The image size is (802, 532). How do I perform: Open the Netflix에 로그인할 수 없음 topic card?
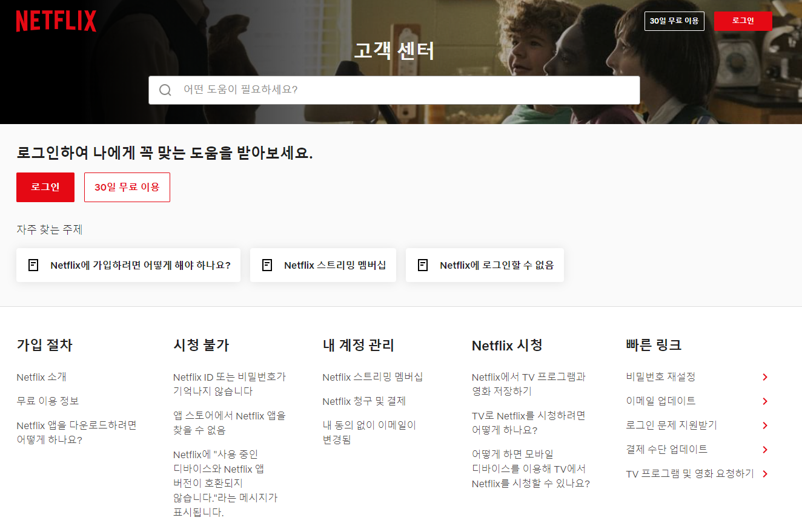[485, 265]
